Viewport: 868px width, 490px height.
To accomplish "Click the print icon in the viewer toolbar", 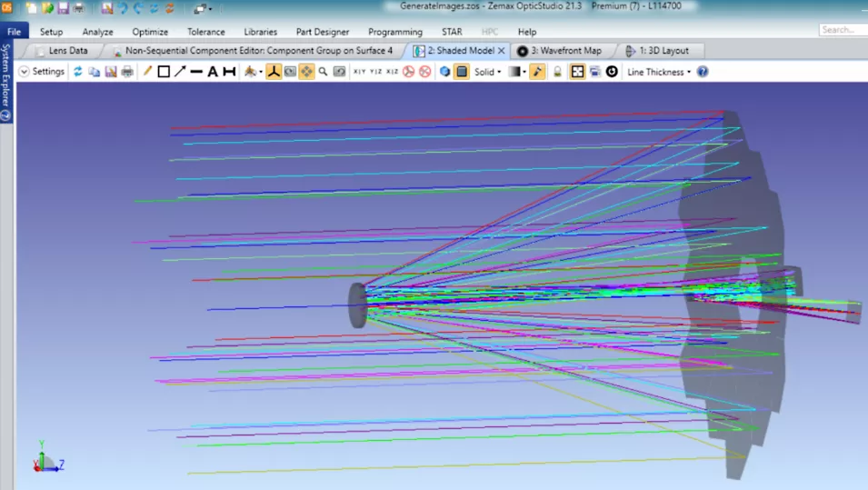I will [127, 72].
